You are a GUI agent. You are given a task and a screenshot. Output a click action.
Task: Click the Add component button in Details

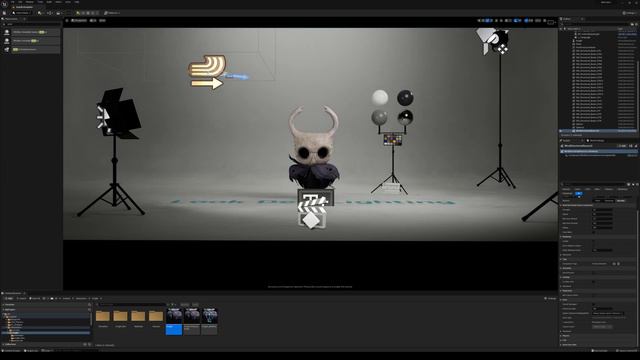click(x=622, y=146)
